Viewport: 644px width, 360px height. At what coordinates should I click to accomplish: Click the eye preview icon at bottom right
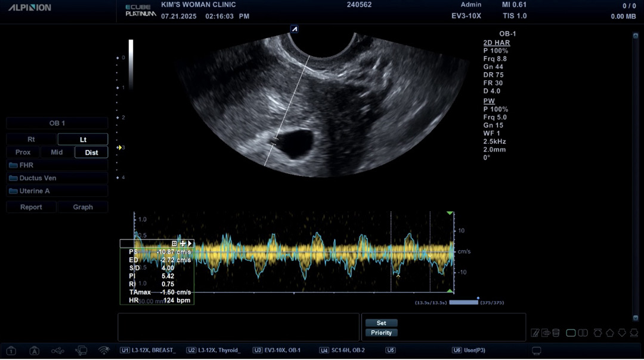(x=546, y=333)
